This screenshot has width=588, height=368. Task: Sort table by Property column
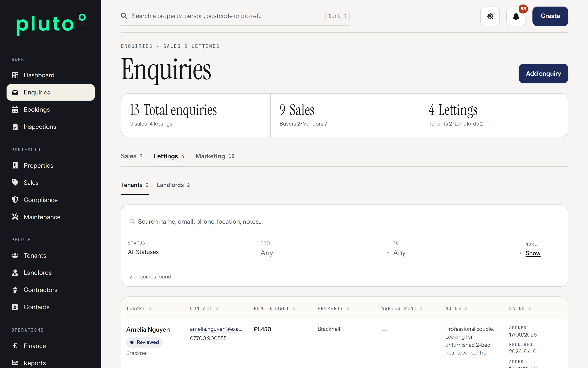(x=333, y=309)
